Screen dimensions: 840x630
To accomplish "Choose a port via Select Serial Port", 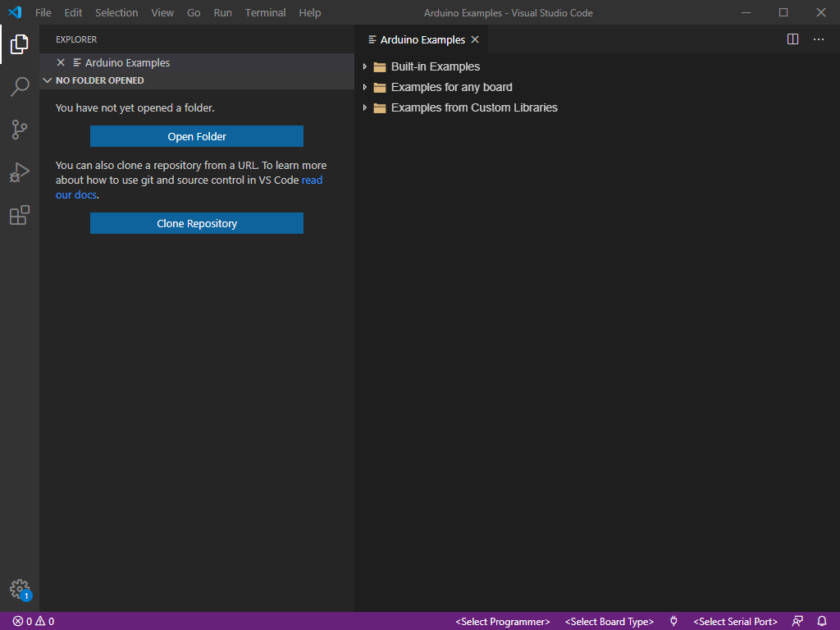I will coord(735,622).
